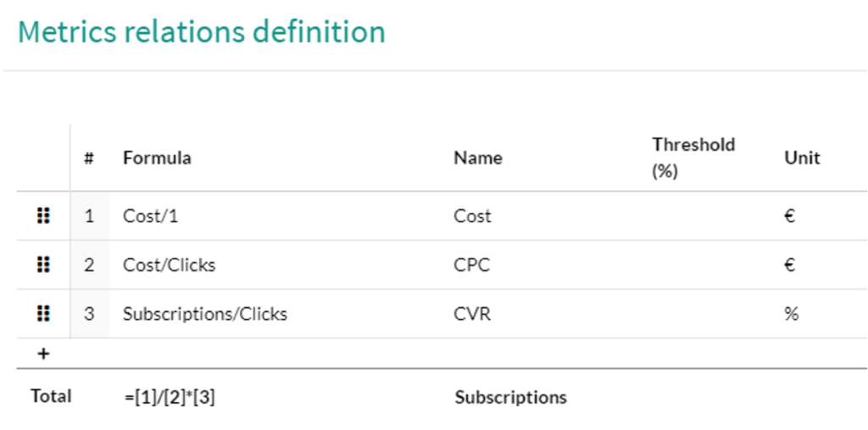
Task: Select the Cost/Clicks formula cell
Action: (278, 265)
